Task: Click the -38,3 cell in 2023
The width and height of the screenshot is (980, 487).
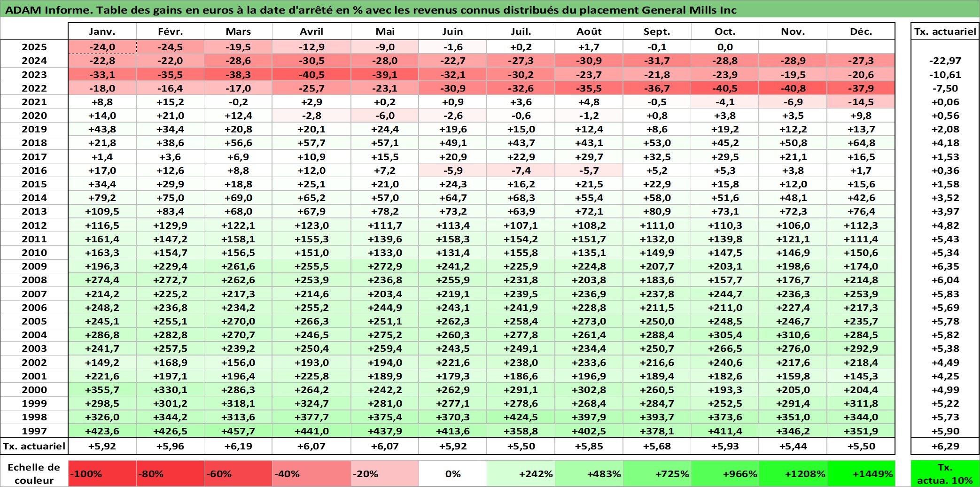Action: pos(238,75)
